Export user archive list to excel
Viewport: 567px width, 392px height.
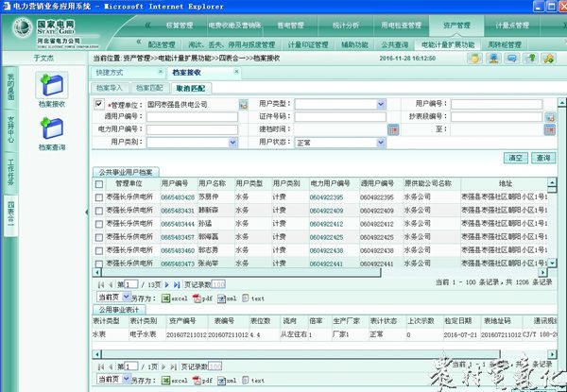[x=171, y=297]
